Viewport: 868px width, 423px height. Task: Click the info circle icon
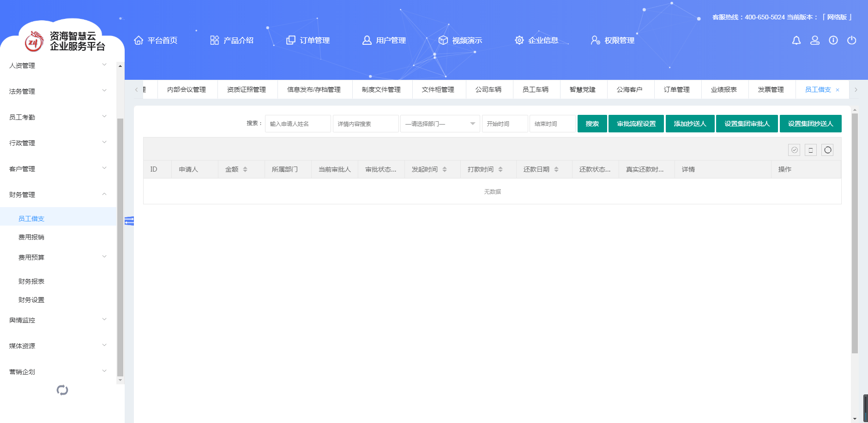[x=833, y=41]
